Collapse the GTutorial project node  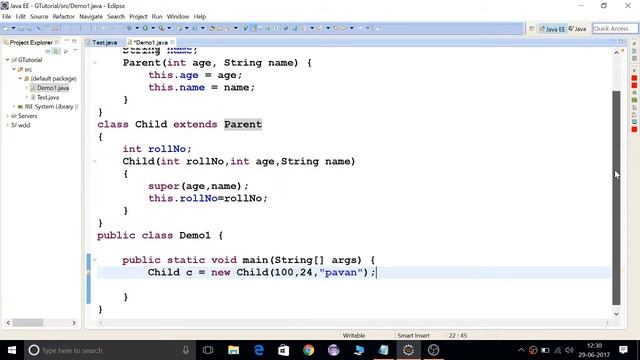tap(7, 60)
